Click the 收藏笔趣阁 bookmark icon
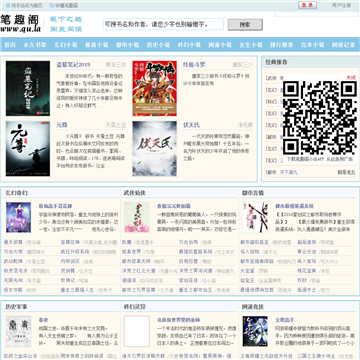The image size is (360, 360). click(x=52, y=5)
